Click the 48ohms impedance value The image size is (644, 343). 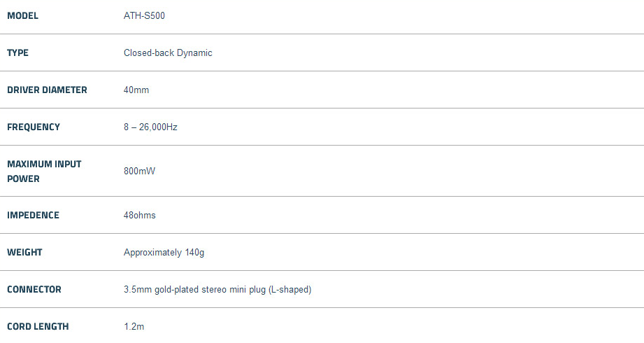click(x=140, y=215)
